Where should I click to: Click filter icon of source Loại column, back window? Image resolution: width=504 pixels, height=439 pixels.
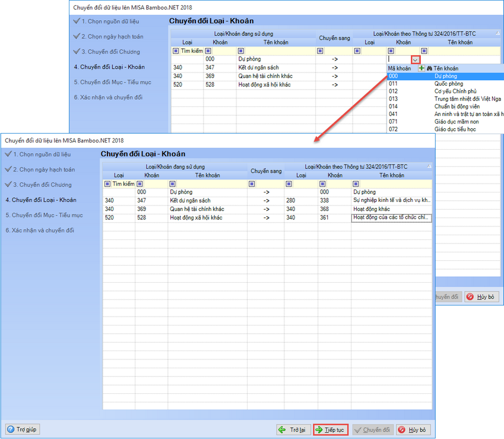(176, 51)
